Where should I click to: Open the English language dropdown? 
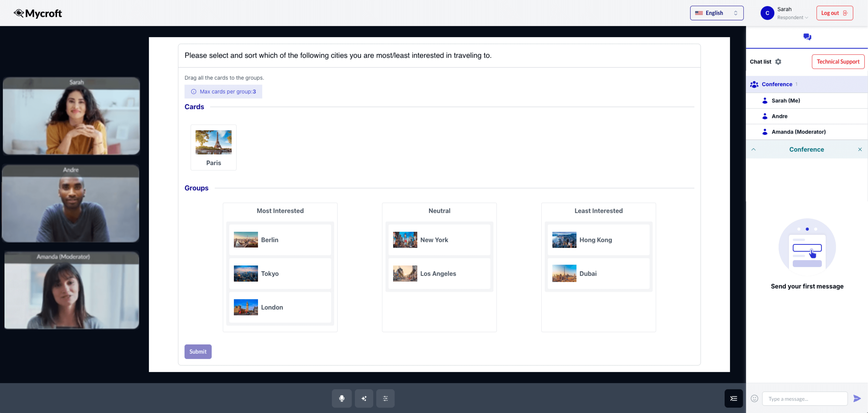coord(716,12)
